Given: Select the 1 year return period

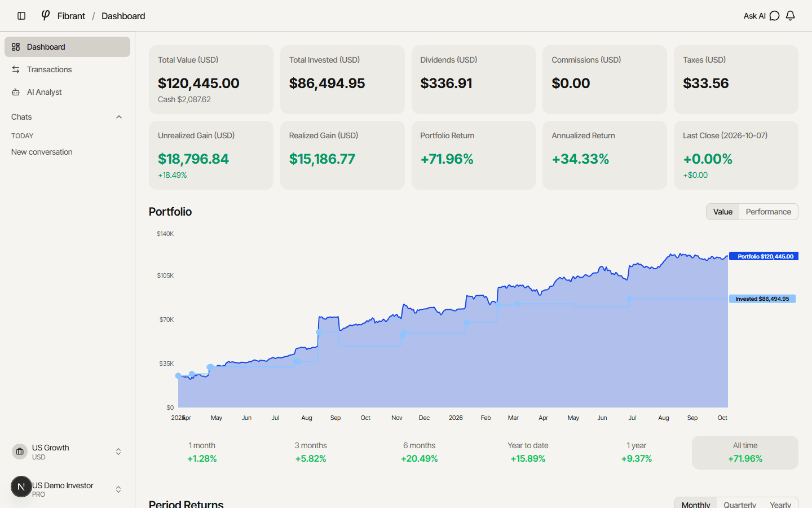Looking at the screenshot, I should click(637, 452).
